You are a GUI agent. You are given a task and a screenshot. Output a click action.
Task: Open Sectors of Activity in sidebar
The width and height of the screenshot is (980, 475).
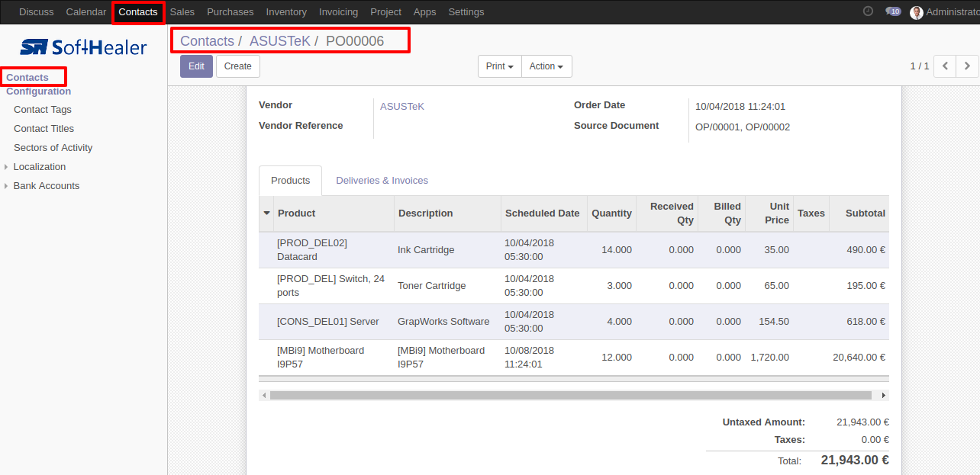tap(53, 148)
